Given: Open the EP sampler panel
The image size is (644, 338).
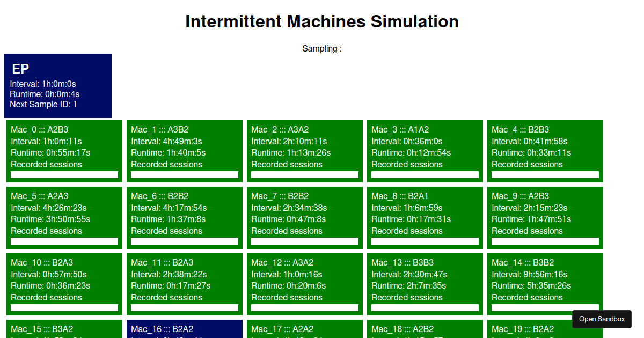Looking at the screenshot, I should tap(57, 85).
